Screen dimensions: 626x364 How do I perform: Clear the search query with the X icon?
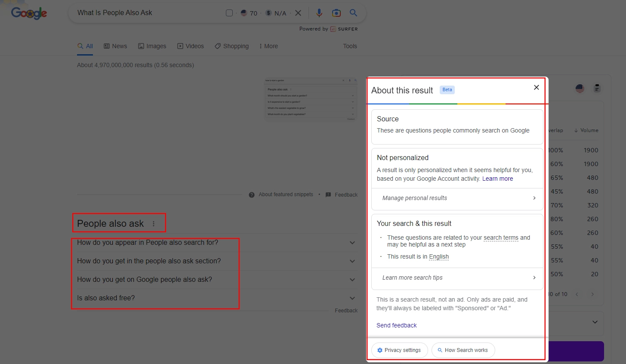[x=299, y=13]
